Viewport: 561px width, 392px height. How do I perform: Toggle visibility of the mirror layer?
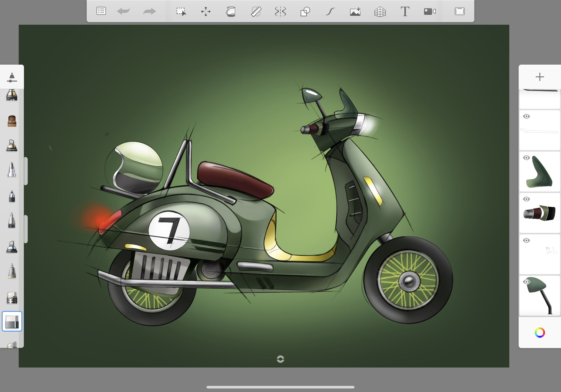[526, 282]
